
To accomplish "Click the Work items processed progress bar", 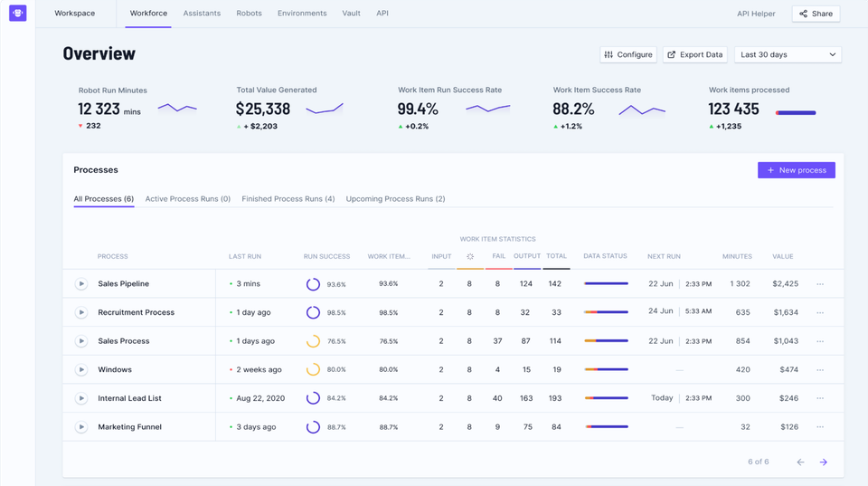I will click(796, 113).
